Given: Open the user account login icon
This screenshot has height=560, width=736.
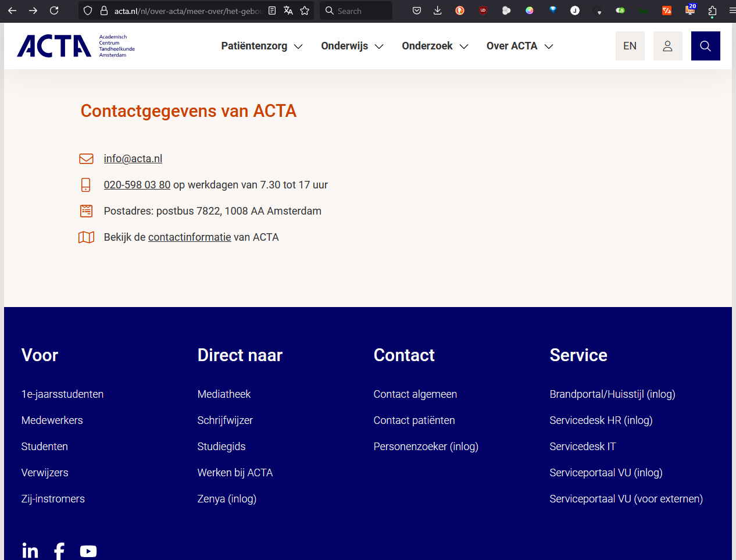Looking at the screenshot, I should [x=668, y=46].
